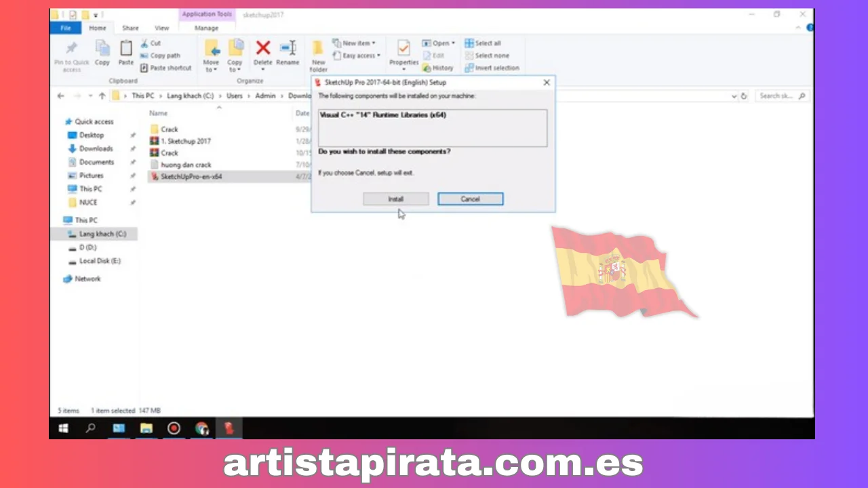The image size is (868, 488).
Task: Click the History ribbon item
Action: 438,68
